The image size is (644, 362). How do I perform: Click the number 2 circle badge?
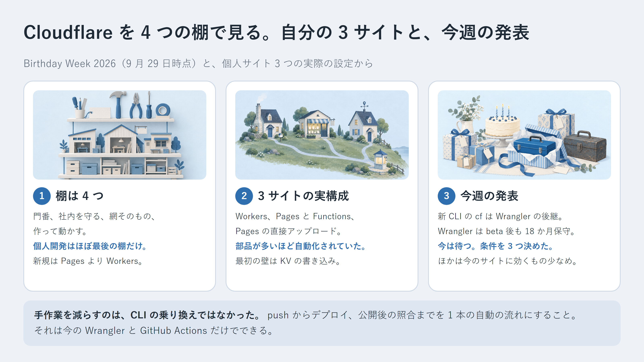coord(244,196)
